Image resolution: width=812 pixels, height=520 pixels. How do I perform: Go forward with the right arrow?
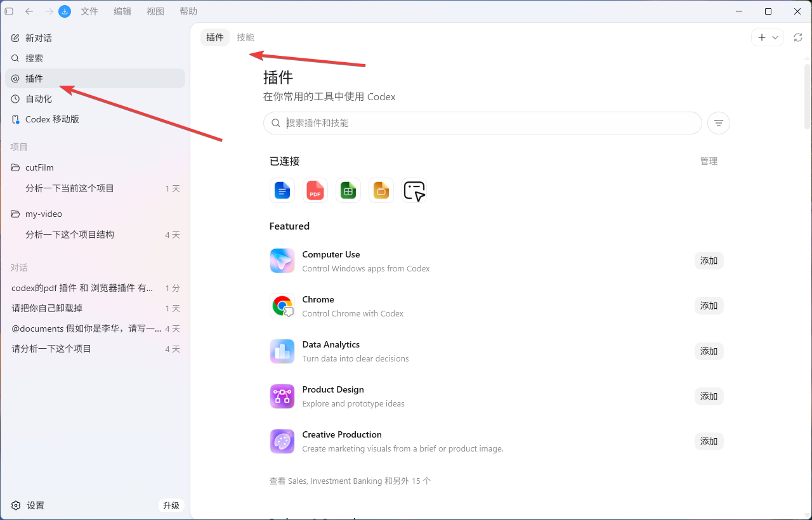(49, 11)
